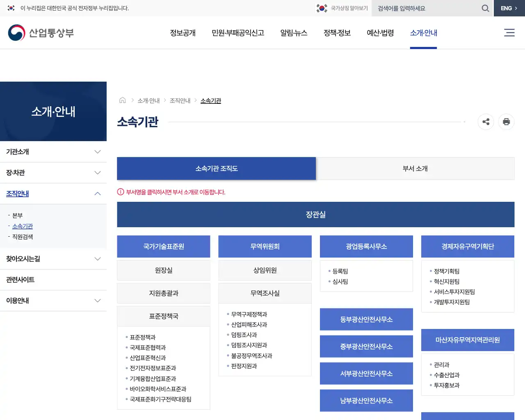Open the hamburger menu
The width and height of the screenshot is (525, 420).
pyautogui.click(x=509, y=32)
